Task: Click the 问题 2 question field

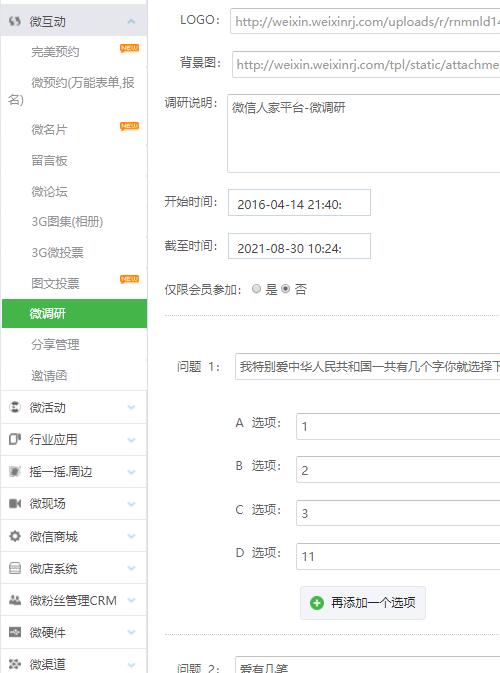Action: (367, 664)
